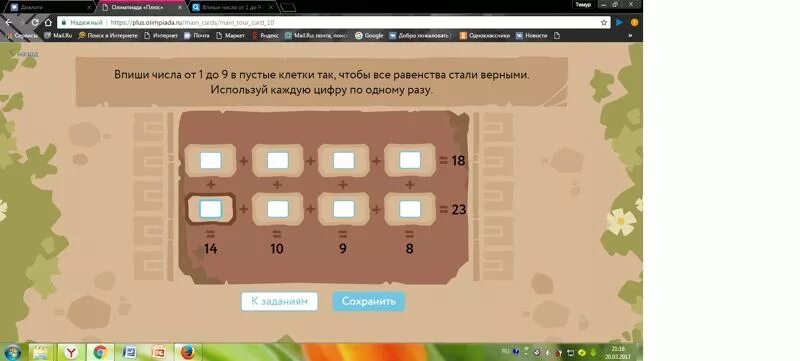Click the Chrome taskbar icon

click(101, 352)
